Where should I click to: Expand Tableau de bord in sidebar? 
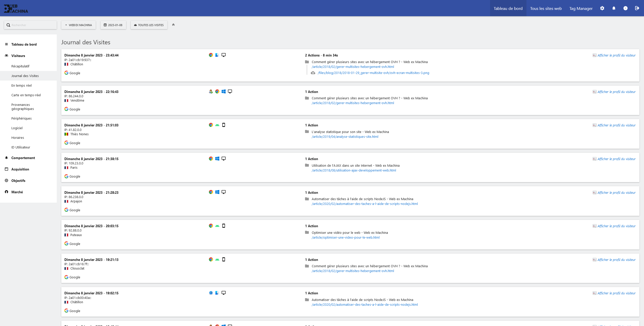(24, 44)
